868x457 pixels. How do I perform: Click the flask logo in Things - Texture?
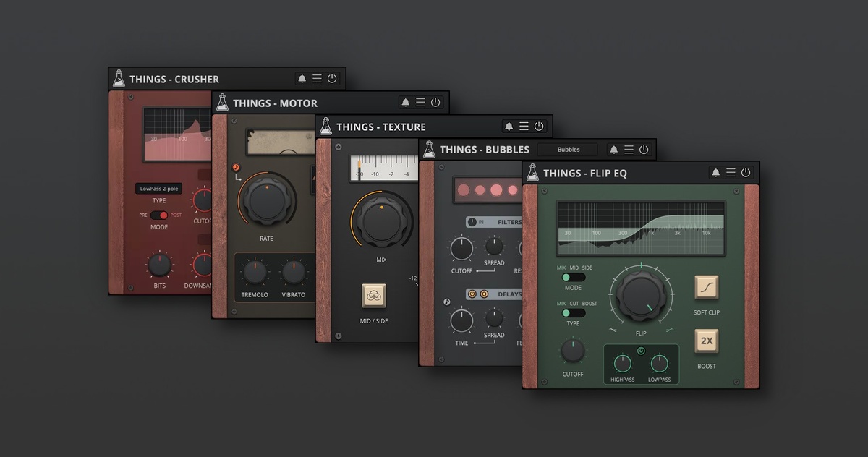(x=325, y=126)
